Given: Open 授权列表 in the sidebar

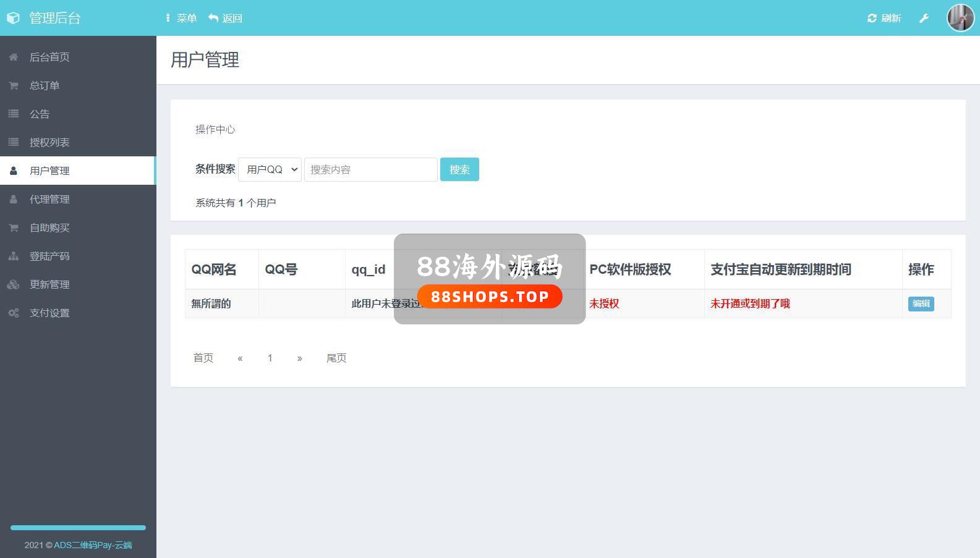Looking at the screenshot, I should 49,142.
